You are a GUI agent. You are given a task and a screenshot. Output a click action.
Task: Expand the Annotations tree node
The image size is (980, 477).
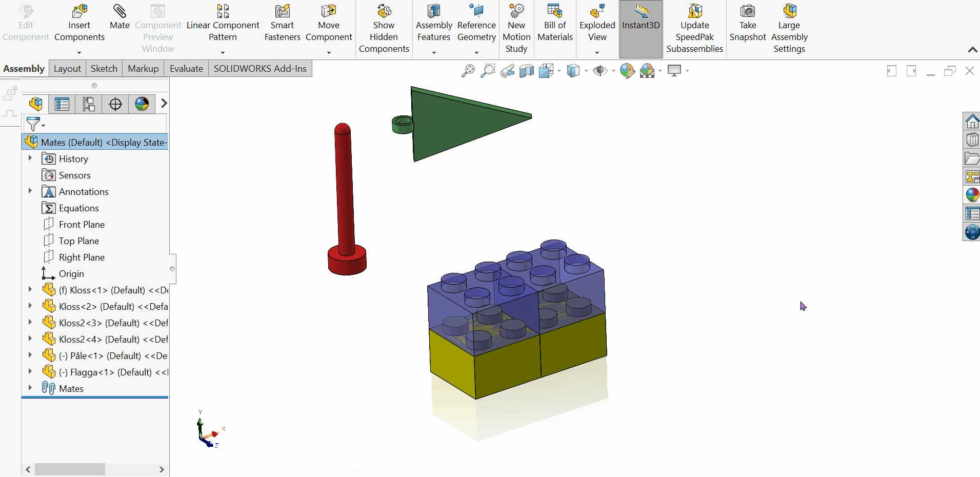click(30, 191)
